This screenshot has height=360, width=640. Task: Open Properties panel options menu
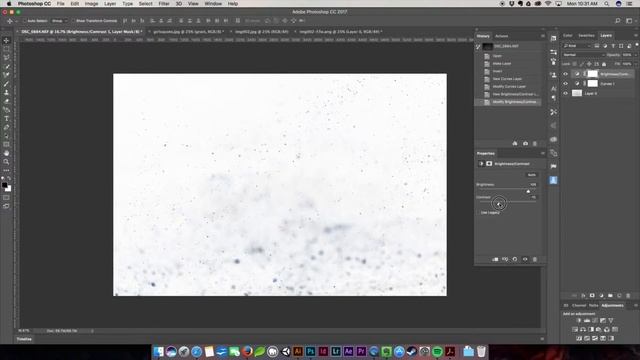click(542, 153)
